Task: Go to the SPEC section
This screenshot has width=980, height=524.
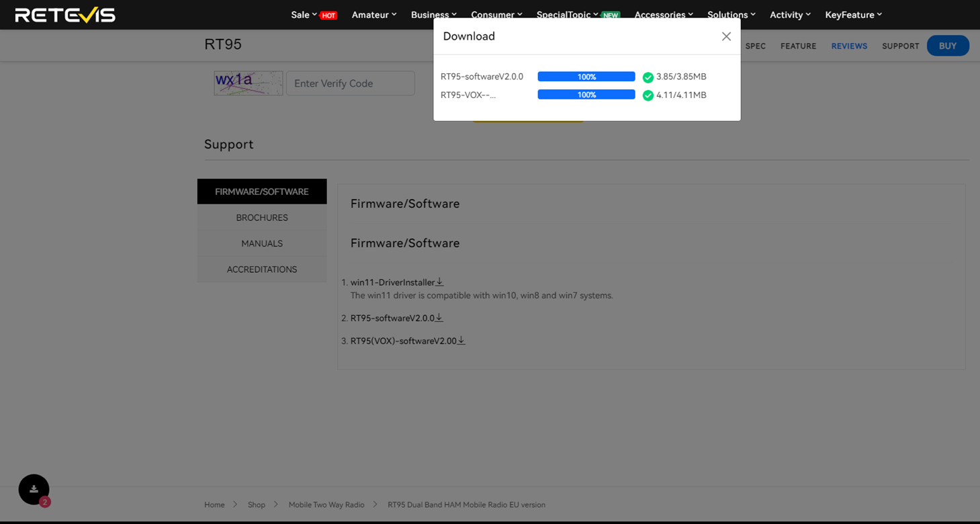Action: tap(756, 46)
